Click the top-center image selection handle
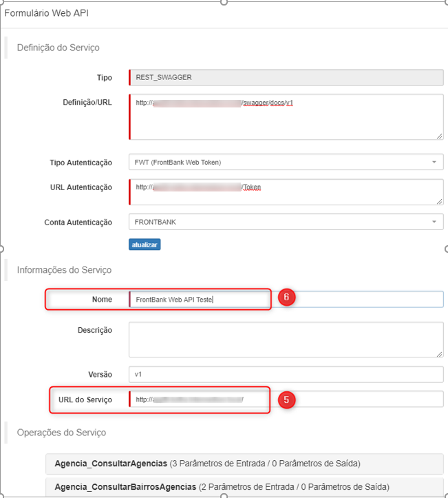This screenshot has width=448, height=498. coord(224,2)
